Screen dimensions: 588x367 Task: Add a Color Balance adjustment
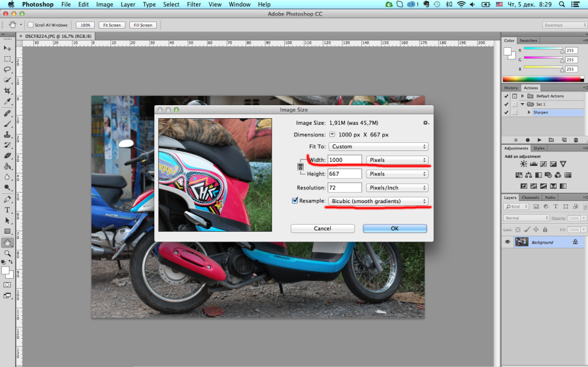[x=529, y=175]
